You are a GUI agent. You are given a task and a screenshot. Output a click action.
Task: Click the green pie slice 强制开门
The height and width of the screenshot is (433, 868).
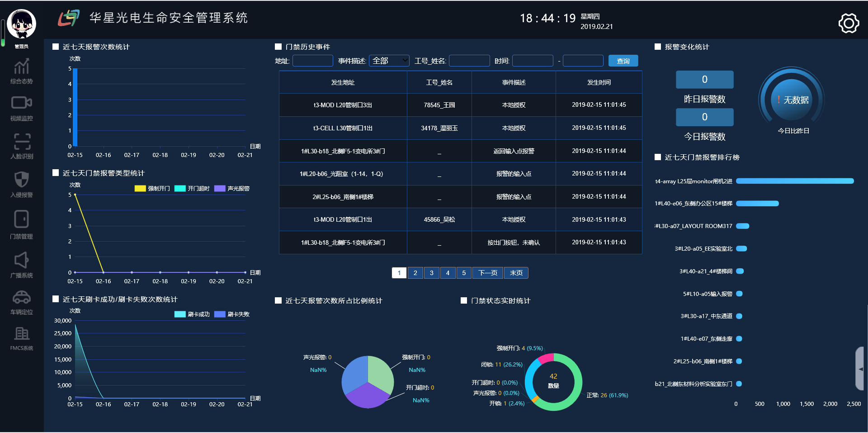[381, 373]
